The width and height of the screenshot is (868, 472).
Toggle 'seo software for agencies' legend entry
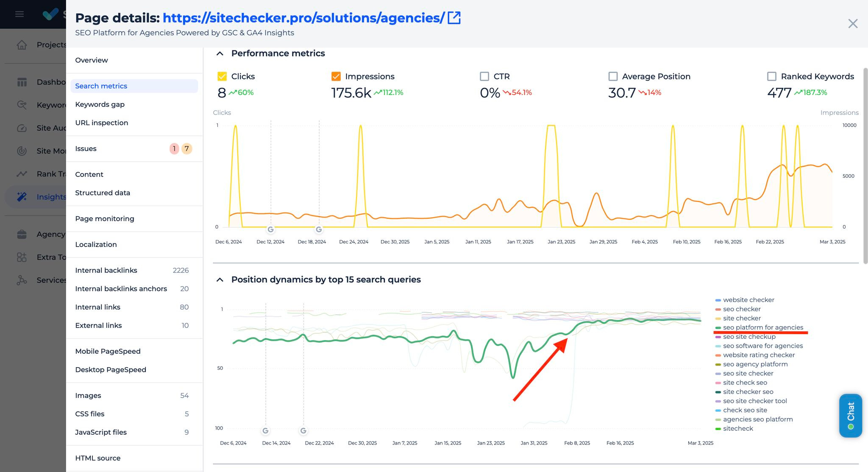tap(759, 346)
